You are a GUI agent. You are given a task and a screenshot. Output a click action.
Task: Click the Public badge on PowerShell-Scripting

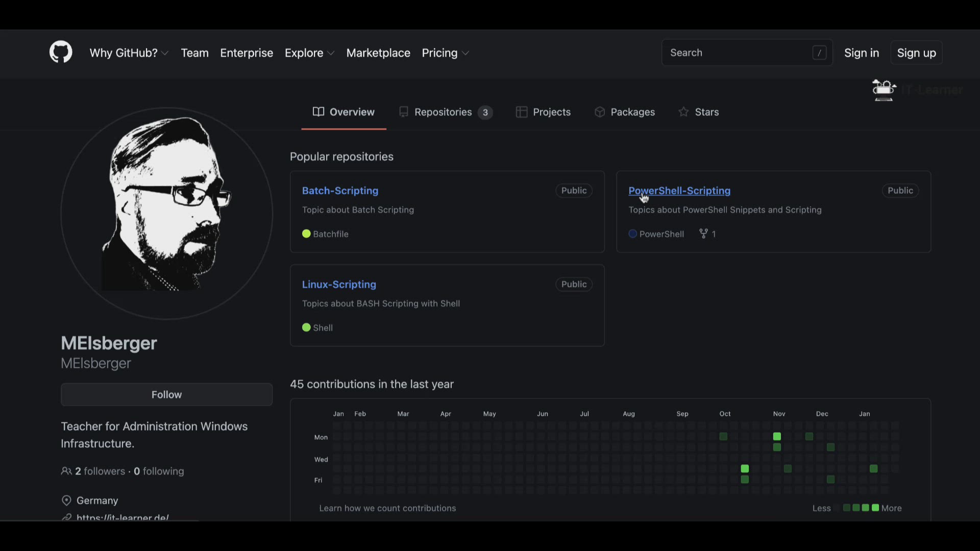point(900,190)
